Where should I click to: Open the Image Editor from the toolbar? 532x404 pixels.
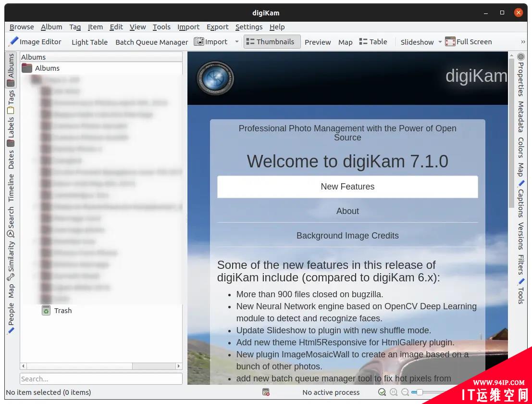pos(35,42)
